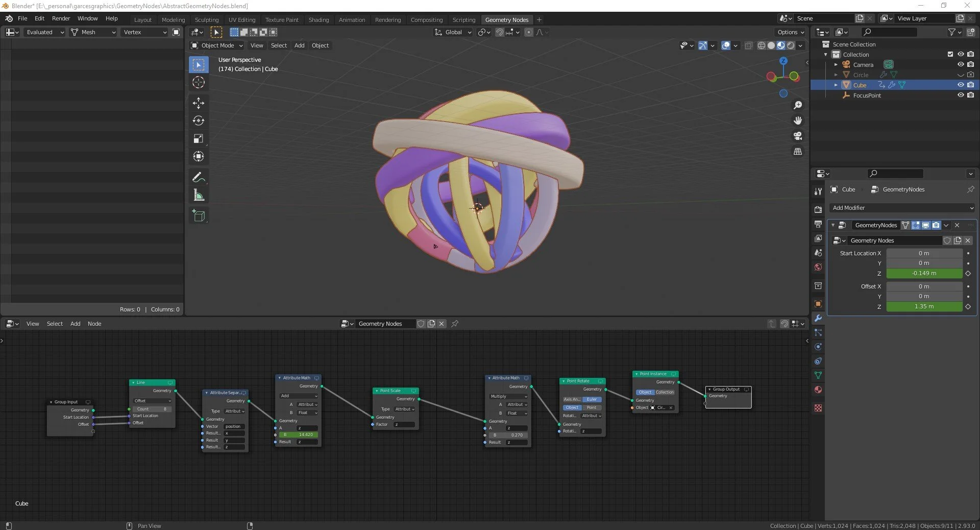The width and height of the screenshot is (980, 530).
Task: Select the Scale tool
Action: [x=199, y=139]
